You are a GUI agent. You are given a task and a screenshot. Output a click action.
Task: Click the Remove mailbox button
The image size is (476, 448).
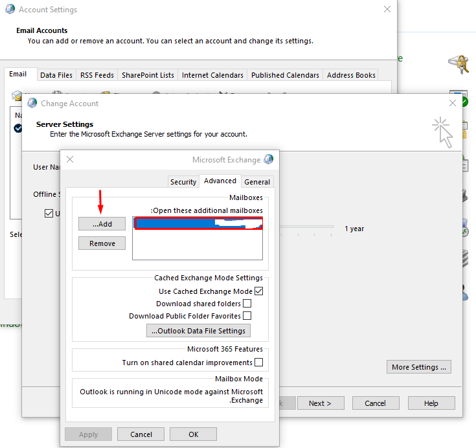pyautogui.click(x=102, y=243)
